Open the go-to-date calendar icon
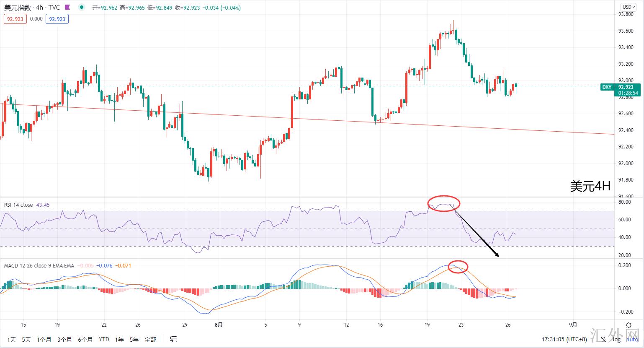Viewport: 644px width, 348px height. (173, 339)
